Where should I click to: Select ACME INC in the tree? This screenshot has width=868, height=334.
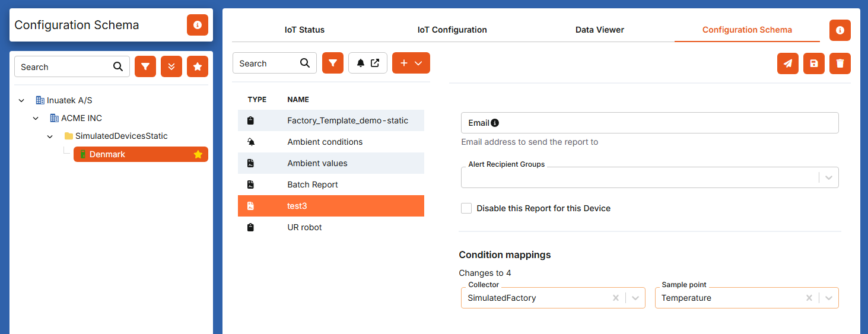(82, 118)
